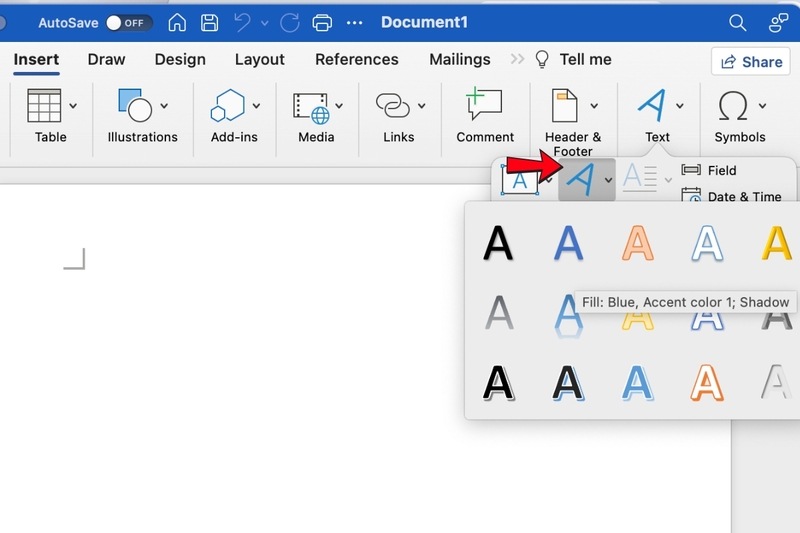This screenshot has width=800, height=533.
Task: Insert a Comment from the ribbon
Action: (x=485, y=116)
